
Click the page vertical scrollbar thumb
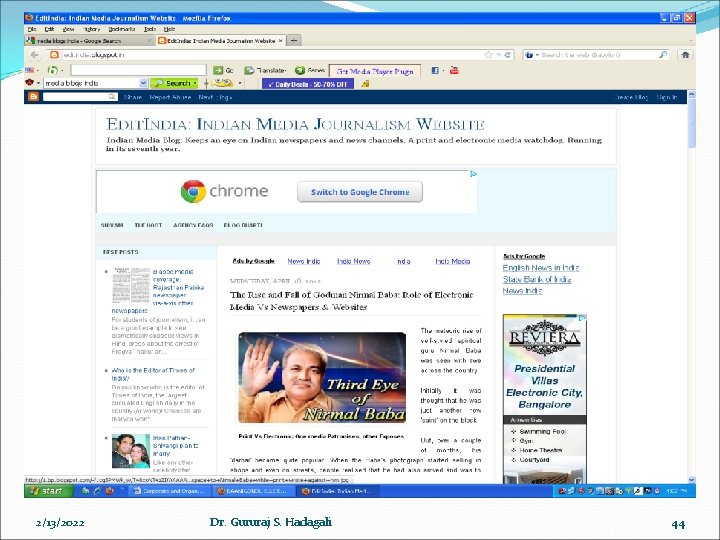[692, 123]
